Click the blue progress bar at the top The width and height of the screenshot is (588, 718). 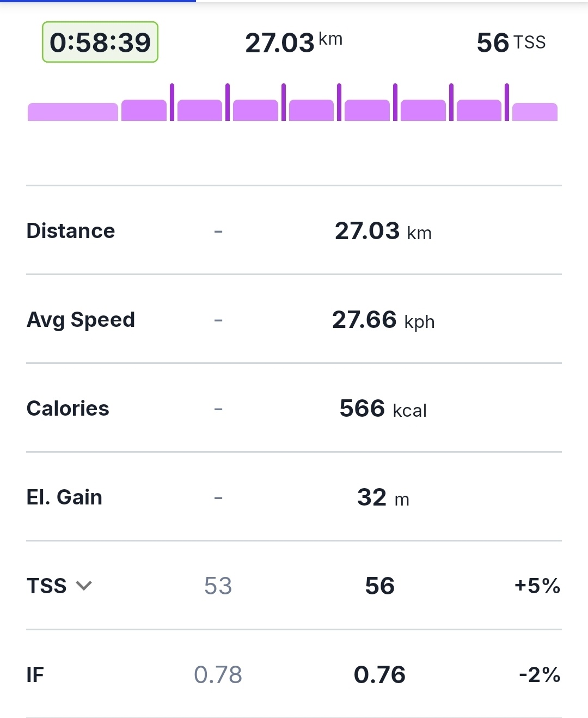pyautogui.click(x=98, y=1)
